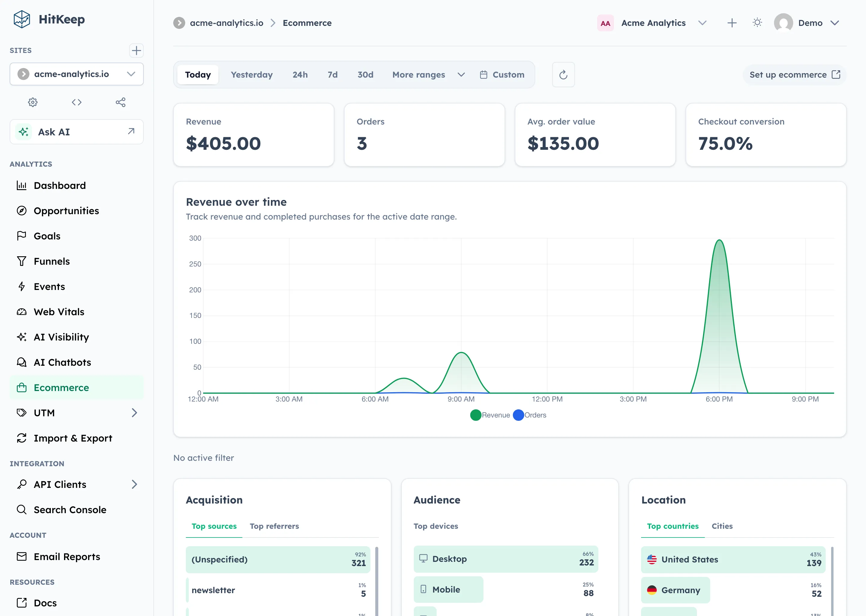Screen dimensions: 866x616
Task: Click the Ask AI button
Action: click(77, 132)
